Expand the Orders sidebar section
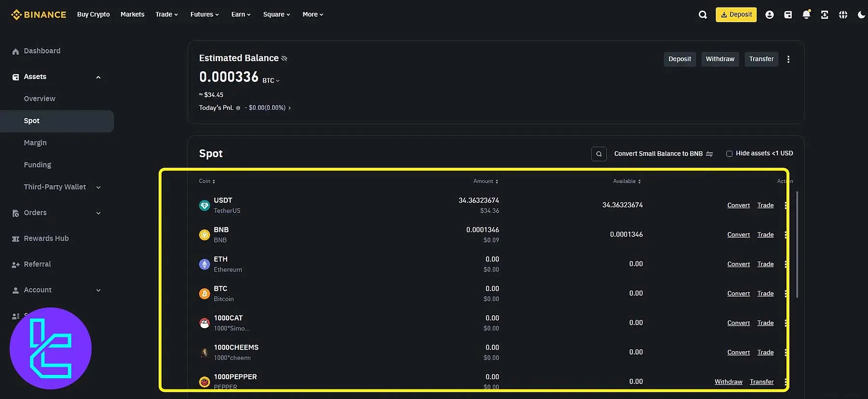868x399 pixels. click(98, 213)
